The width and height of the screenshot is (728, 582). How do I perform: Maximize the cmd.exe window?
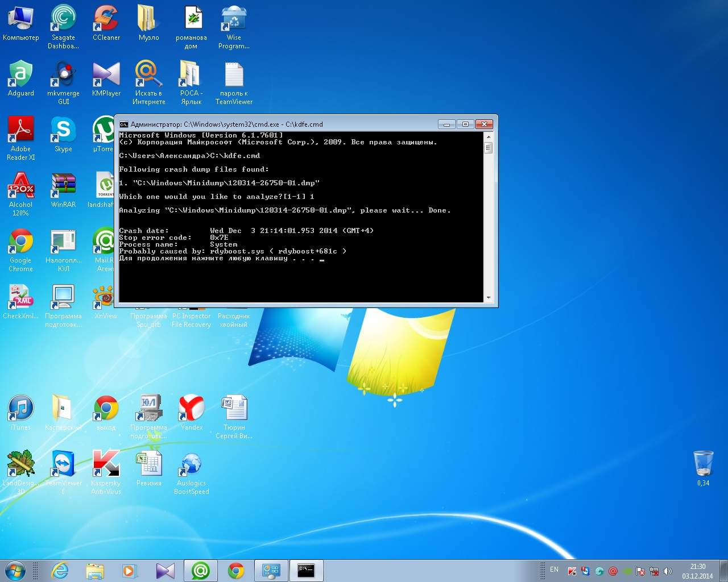(x=465, y=124)
